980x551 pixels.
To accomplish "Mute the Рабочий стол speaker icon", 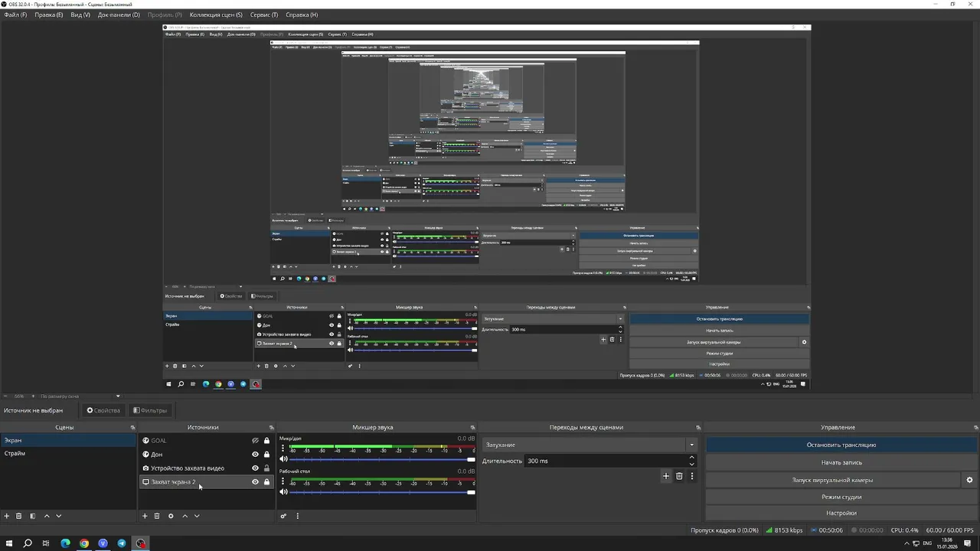I will [x=283, y=491].
